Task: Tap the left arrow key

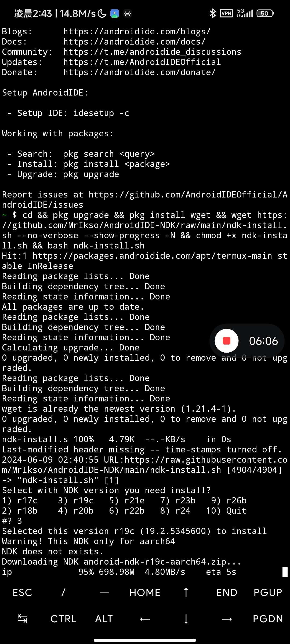Action: tap(145, 619)
